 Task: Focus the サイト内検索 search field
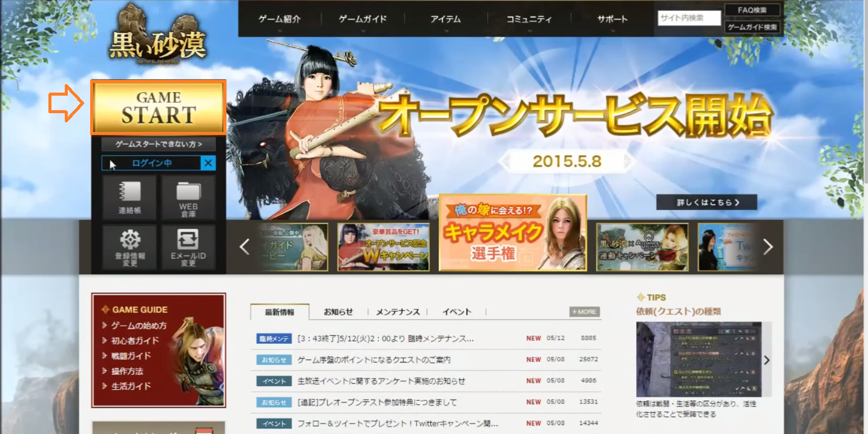coord(689,18)
